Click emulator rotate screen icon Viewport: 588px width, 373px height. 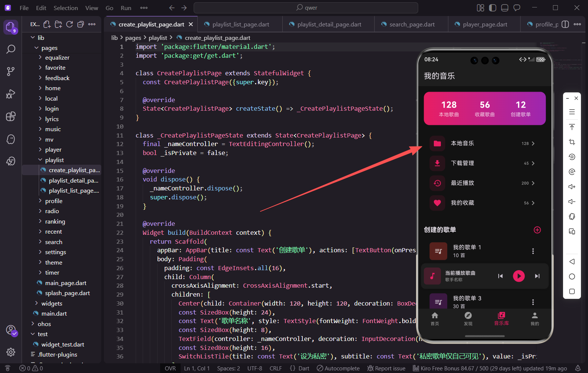572,216
